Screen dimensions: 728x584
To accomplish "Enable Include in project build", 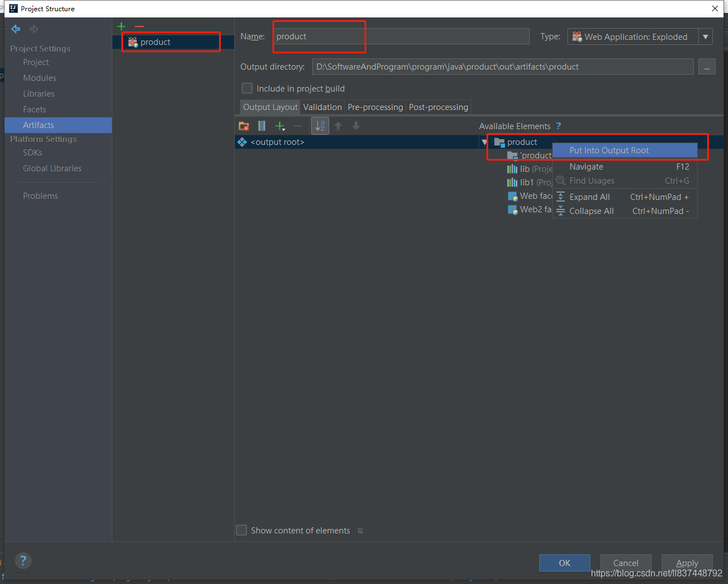I will [x=247, y=88].
